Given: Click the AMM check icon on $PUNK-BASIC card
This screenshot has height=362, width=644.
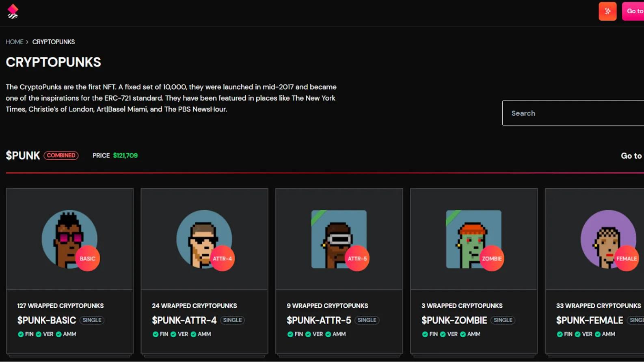Looking at the screenshot, I should click(x=58, y=334).
